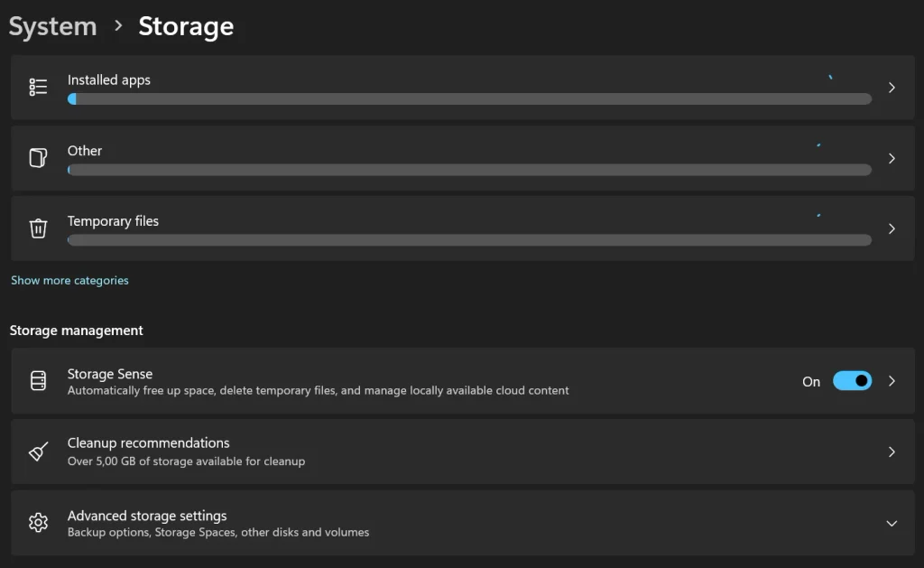Viewport: 924px width, 568px height.
Task: Click the Storage management heading
Action: pyautogui.click(x=76, y=331)
